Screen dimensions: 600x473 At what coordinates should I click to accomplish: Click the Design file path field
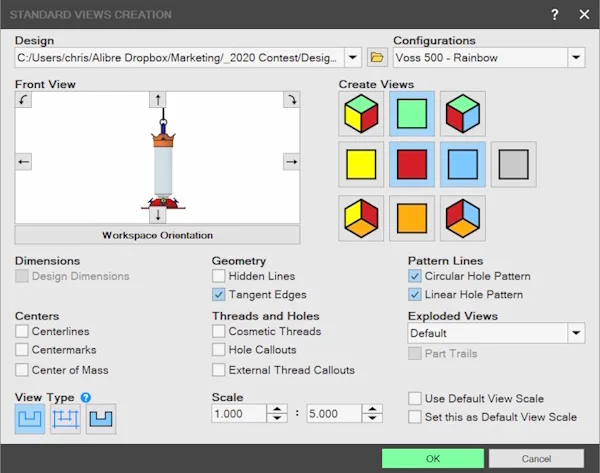pos(179,58)
